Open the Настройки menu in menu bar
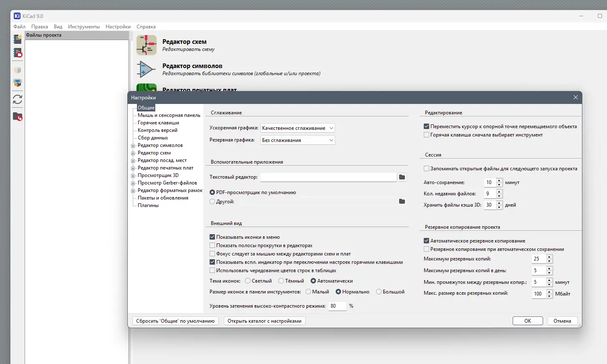Image resolution: width=607 pixels, height=364 pixels. 118,27
